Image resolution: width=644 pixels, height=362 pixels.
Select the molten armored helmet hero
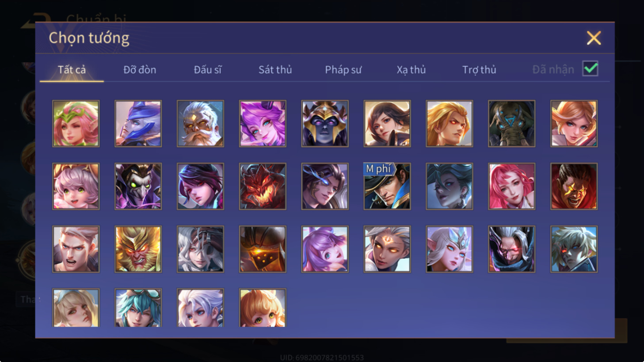(263, 249)
